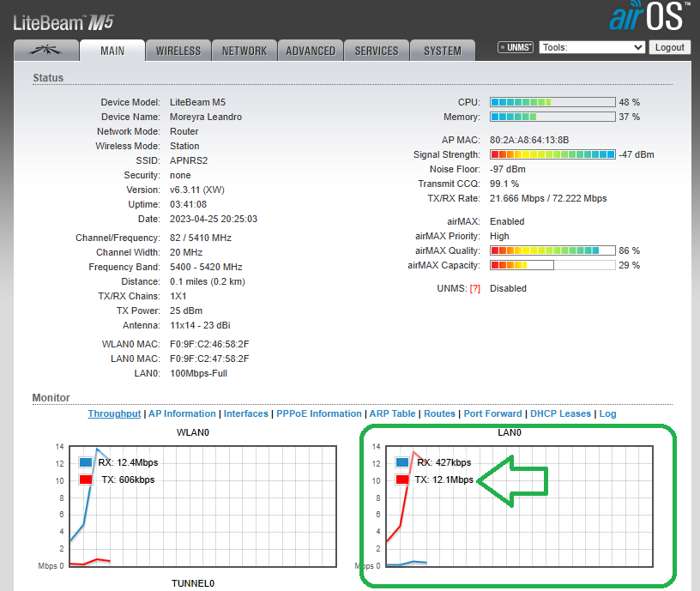The height and width of the screenshot is (591, 700).
Task: Switch to the NETWORK tab
Action: [x=244, y=51]
